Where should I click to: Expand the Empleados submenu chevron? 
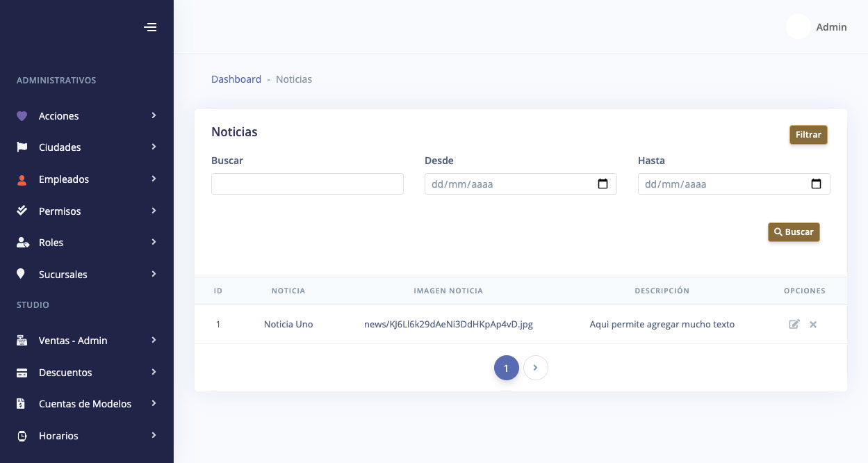pyautogui.click(x=154, y=179)
